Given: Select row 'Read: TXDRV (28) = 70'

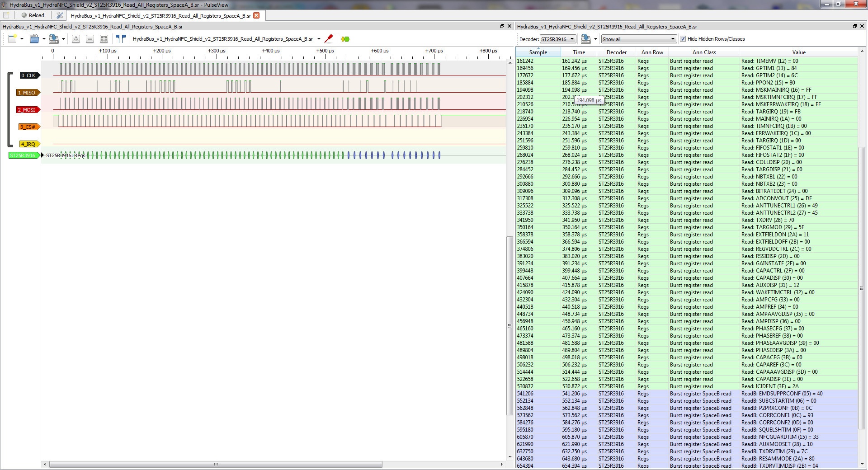Looking at the screenshot, I should (687, 220).
